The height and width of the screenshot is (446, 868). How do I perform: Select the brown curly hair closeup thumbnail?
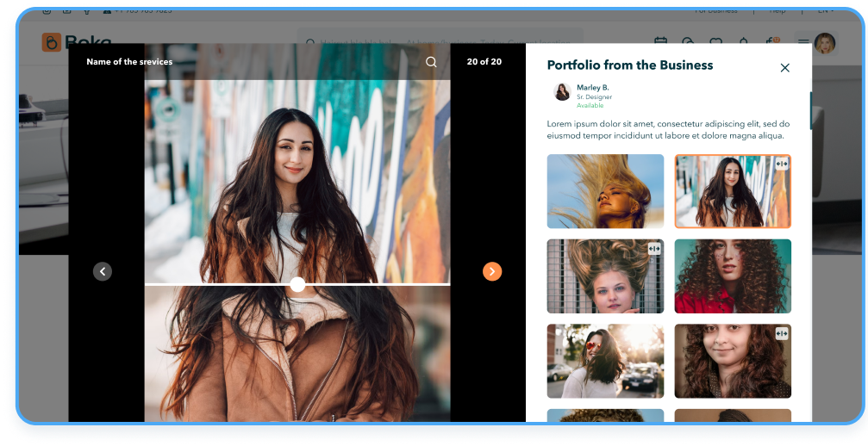pyautogui.click(x=733, y=361)
